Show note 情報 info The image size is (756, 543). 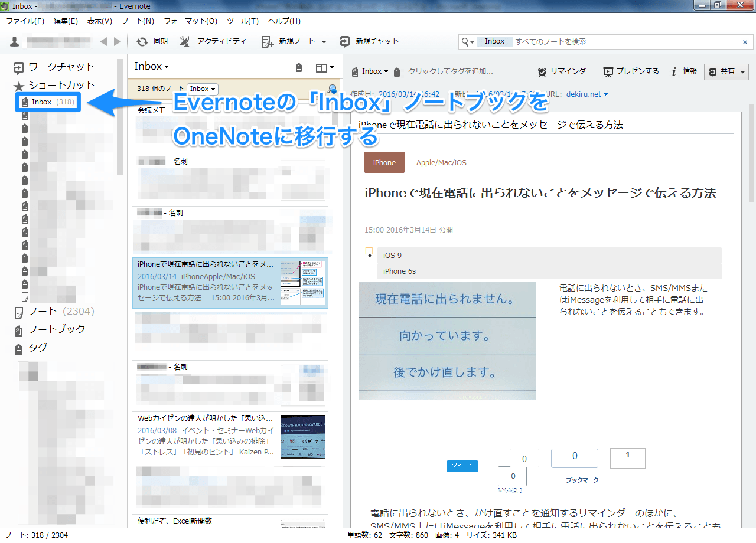(x=685, y=71)
